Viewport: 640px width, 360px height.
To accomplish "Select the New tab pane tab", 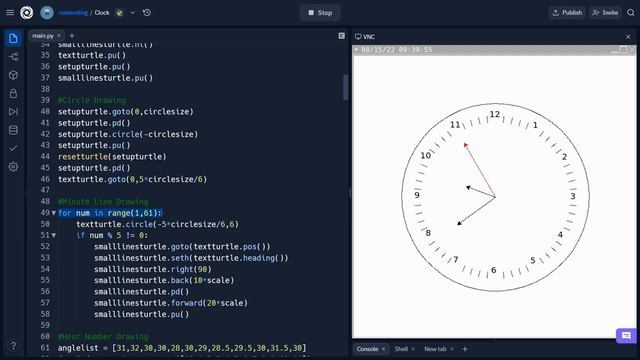I will [435, 349].
